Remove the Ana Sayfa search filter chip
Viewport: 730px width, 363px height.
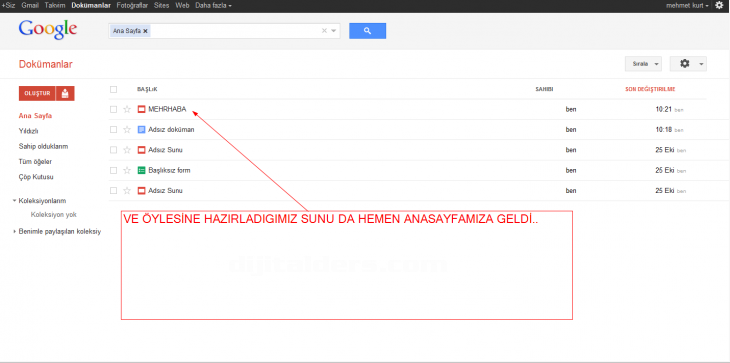145,31
